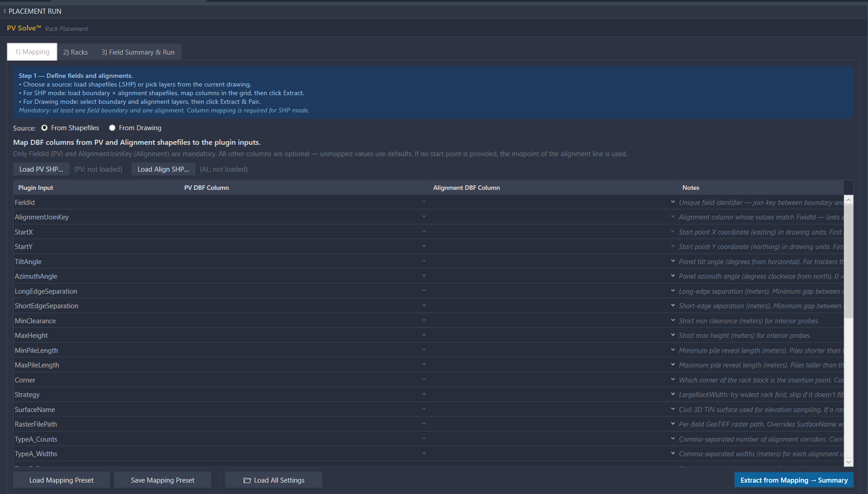Screen dimensions: 868x494
Task: Open the PV DBF dropdown for TiltAngle
Action: click(424, 261)
